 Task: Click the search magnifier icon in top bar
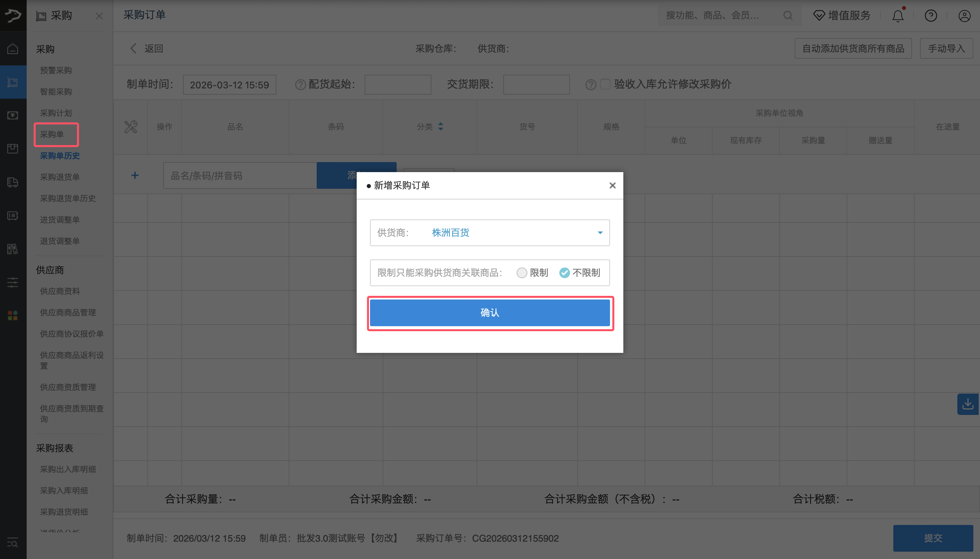(788, 15)
